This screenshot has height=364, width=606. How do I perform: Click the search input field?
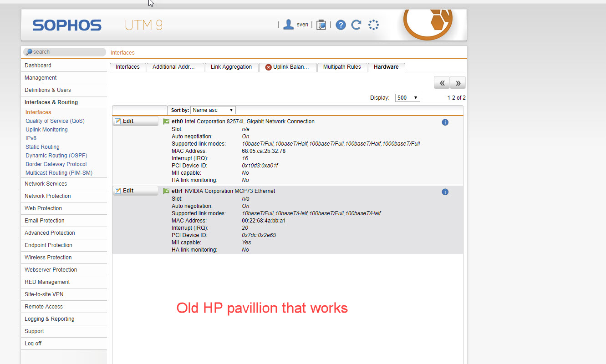pos(65,52)
